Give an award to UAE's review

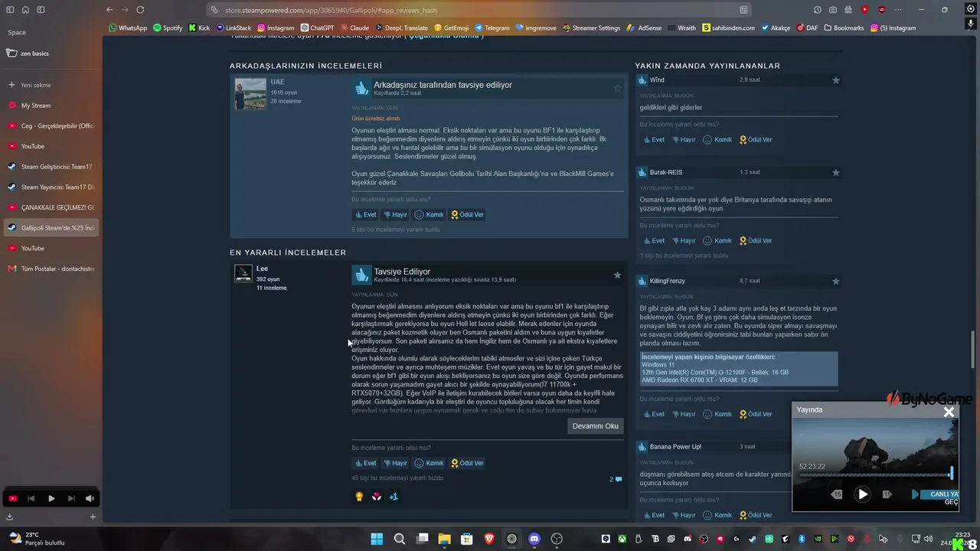[x=467, y=215]
